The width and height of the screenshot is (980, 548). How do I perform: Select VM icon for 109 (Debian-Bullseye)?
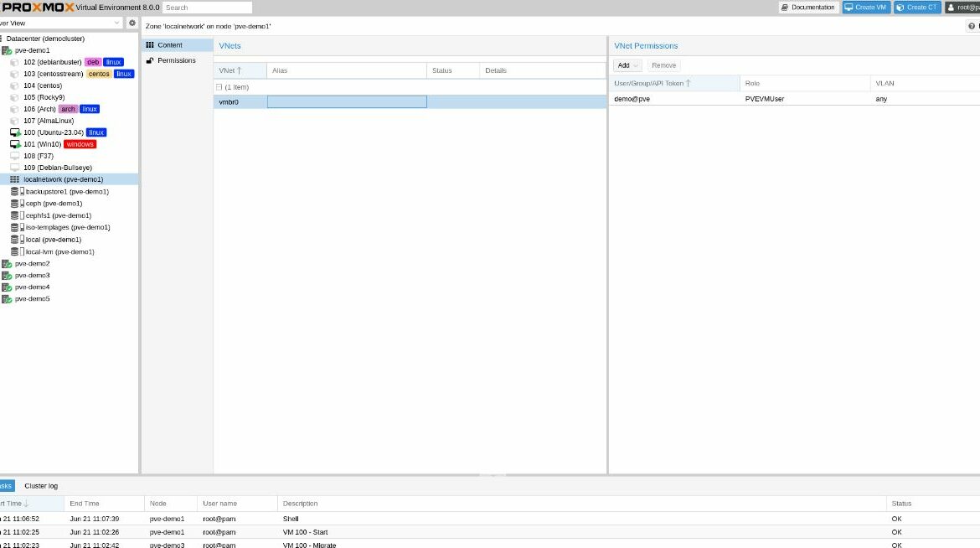(15, 168)
